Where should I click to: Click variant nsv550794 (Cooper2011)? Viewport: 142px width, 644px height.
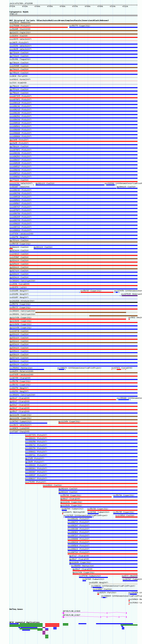(123, 495)
